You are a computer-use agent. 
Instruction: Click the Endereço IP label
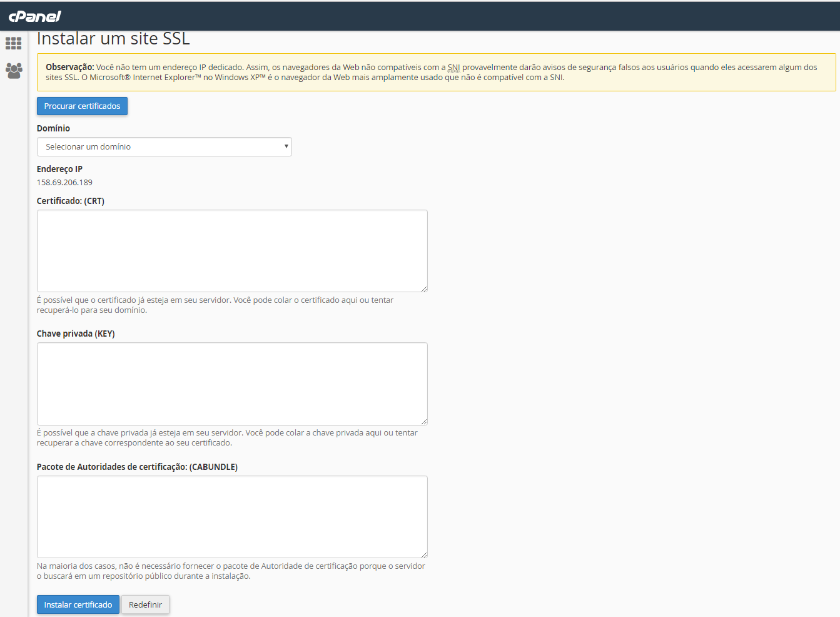pos(59,169)
